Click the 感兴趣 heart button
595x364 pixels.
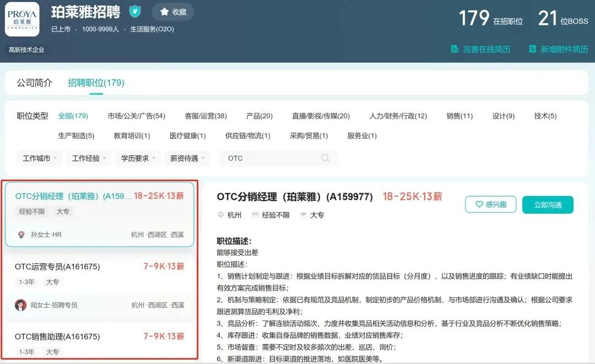491,204
